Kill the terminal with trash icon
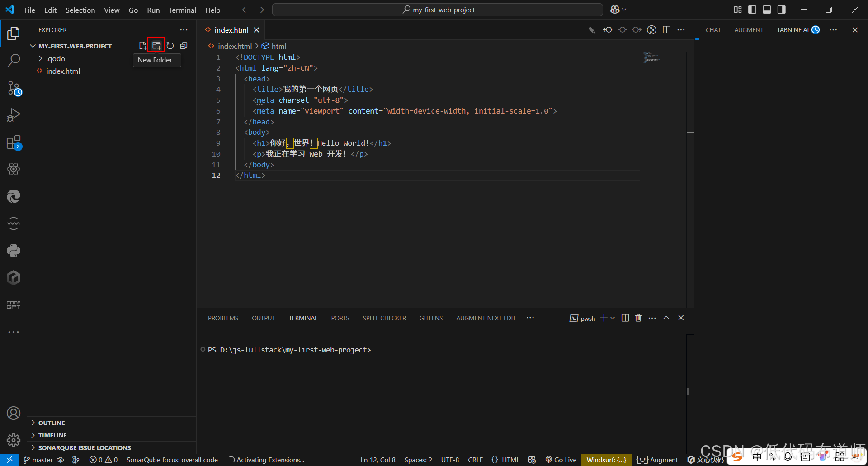The width and height of the screenshot is (868, 466). pyautogui.click(x=638, y=318)
